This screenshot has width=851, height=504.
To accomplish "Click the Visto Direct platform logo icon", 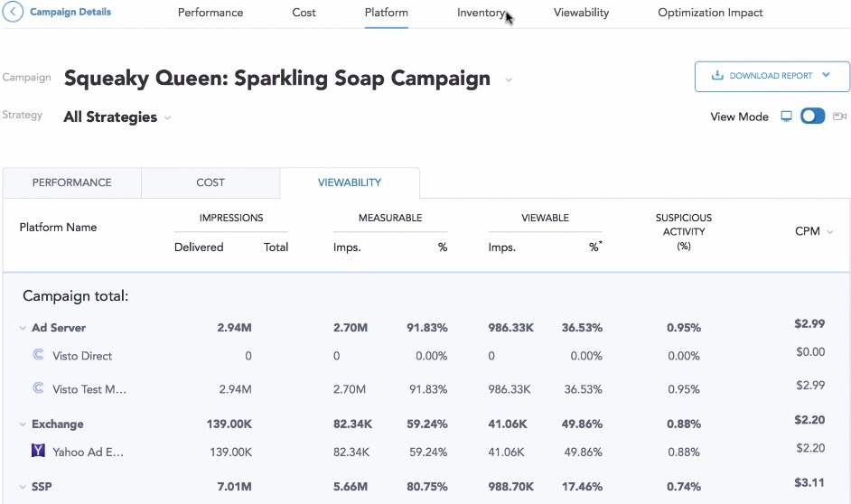I will [38, 356].
